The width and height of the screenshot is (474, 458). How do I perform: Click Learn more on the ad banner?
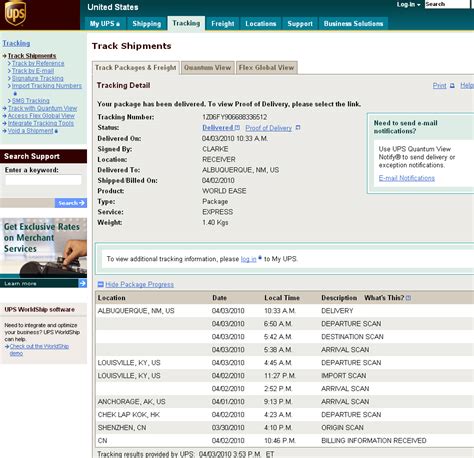[x=20, y=284]
